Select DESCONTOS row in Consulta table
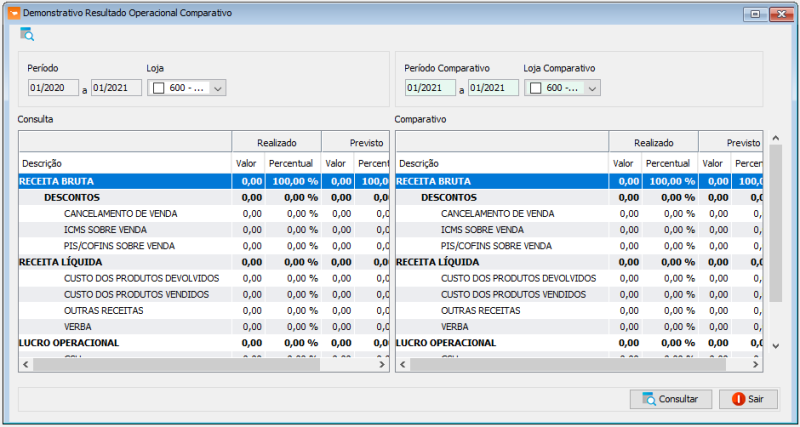This screenshot has height=427, width=800. pos(204,197)
